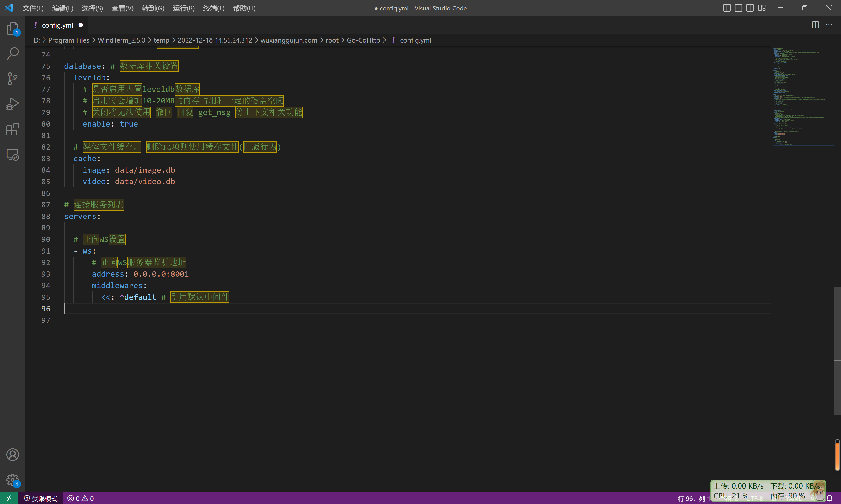The image size is (841, 504).
Task: Select the config.yml editor tab
Action: click(58, 25)
